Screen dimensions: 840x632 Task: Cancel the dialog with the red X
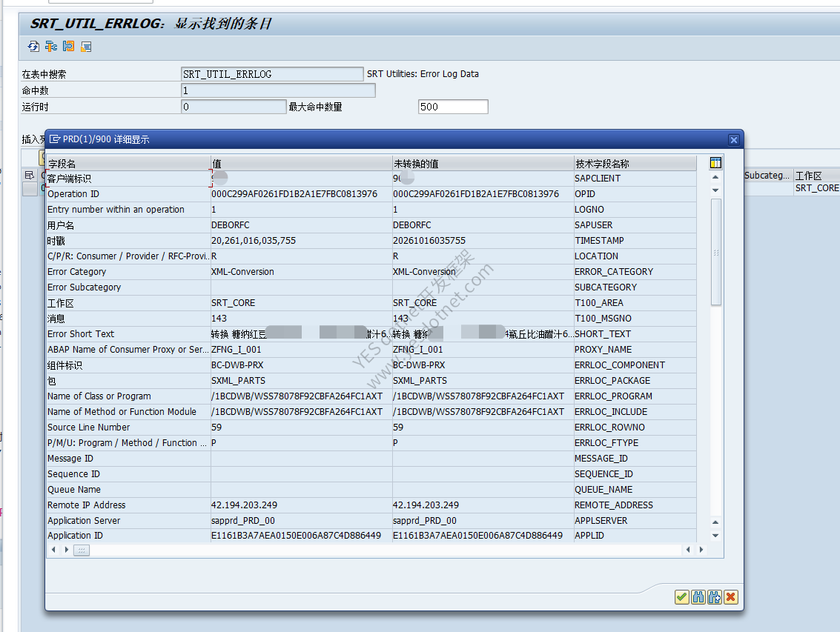(x=731, y=597)
